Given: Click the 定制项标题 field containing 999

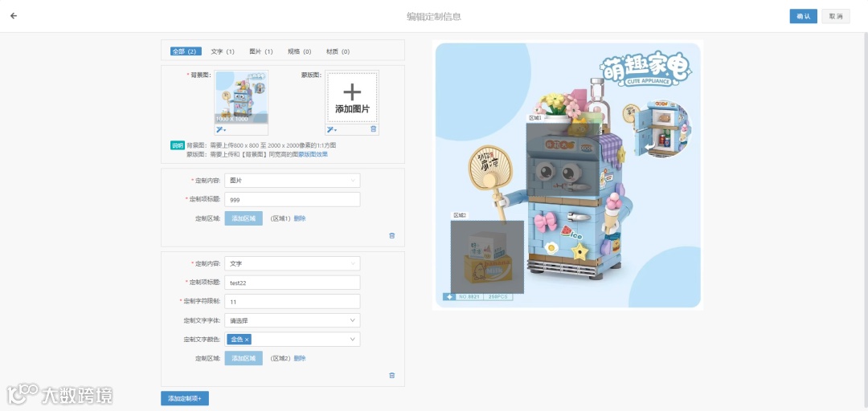Looking at the screenshot, I should point(293,200).
